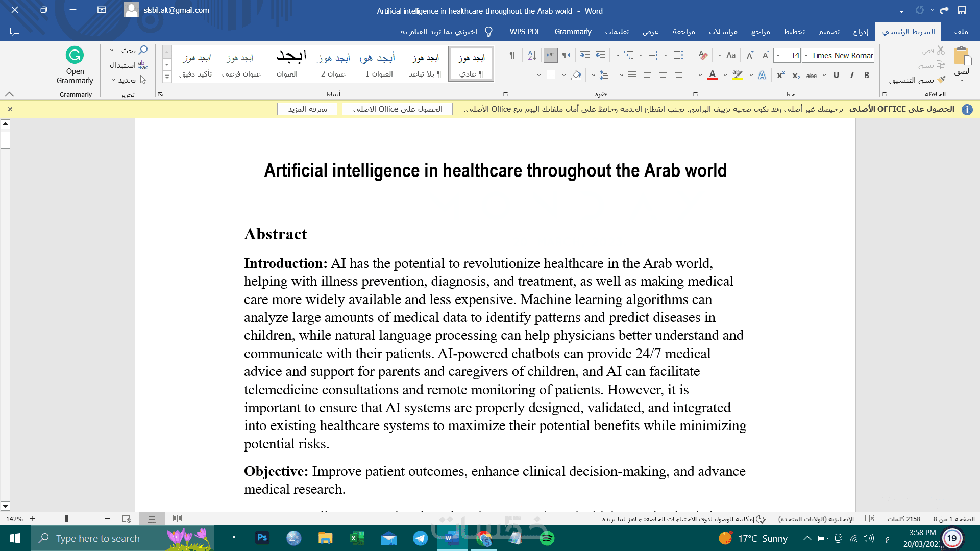Toggle show paragraph marks
Screen dimensions: 980x551
[x=512, y=55]
